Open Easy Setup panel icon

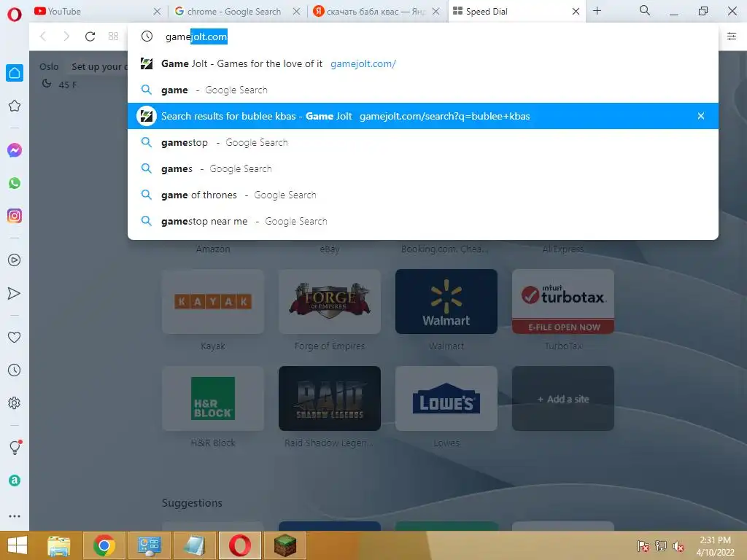pos(731,36)
